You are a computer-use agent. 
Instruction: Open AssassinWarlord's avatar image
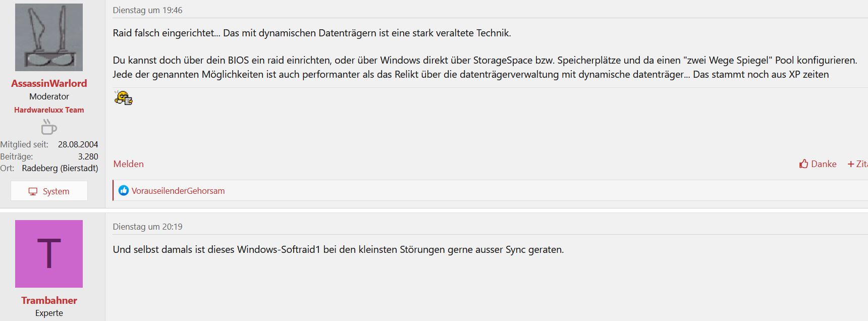point(49,37)
